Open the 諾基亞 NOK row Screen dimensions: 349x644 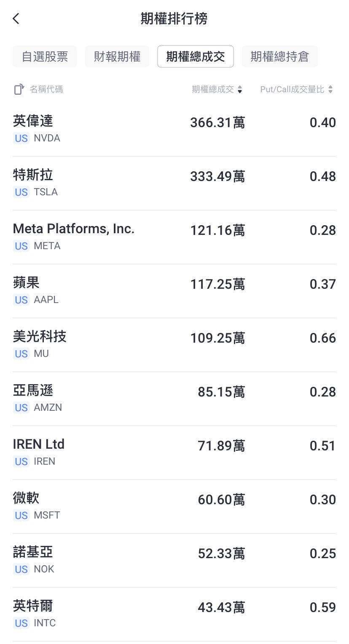click(174, 561)
